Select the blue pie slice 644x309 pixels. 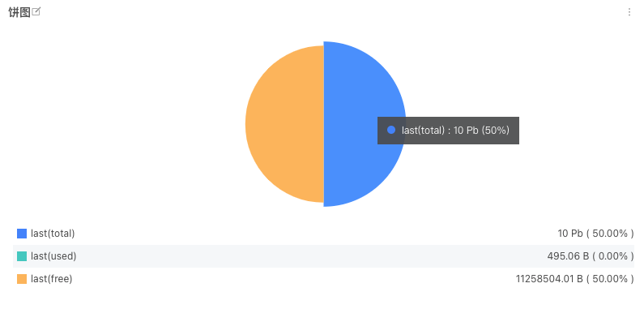point(353,91)
